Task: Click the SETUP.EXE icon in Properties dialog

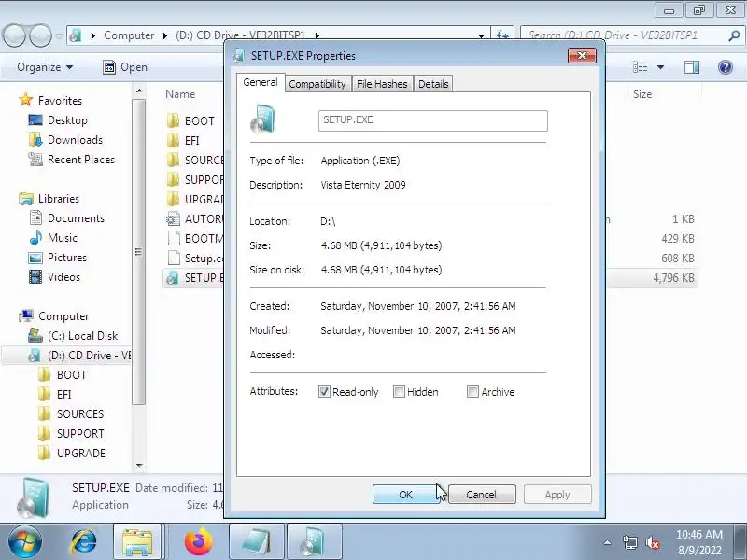Action: pyautogui.click(x=262, y=119)
